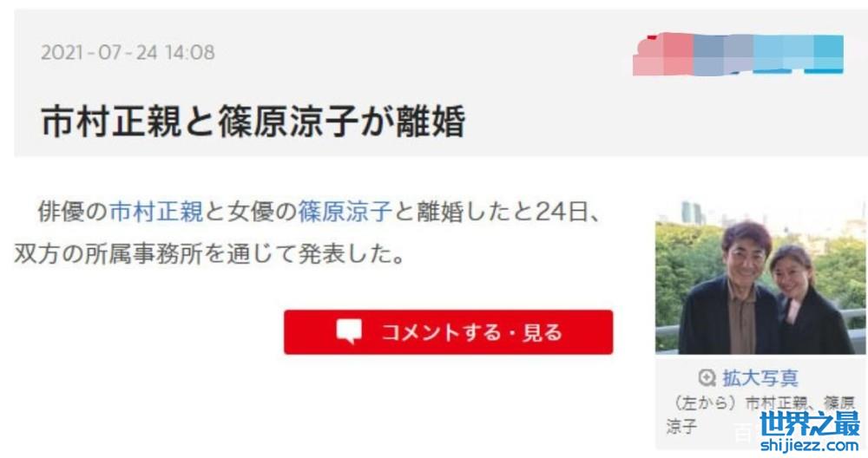The image size is (868, 458).
Task: Click the speech bubble icon on comment button
Action: 349,330
